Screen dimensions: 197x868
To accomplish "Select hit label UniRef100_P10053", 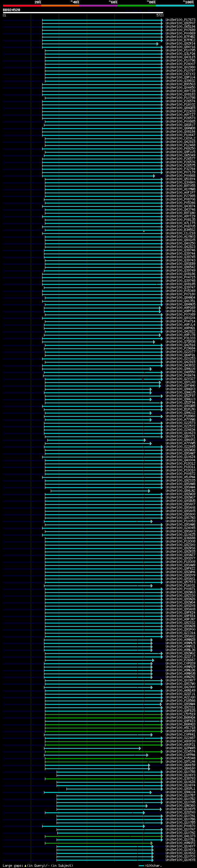I will 180,521.
